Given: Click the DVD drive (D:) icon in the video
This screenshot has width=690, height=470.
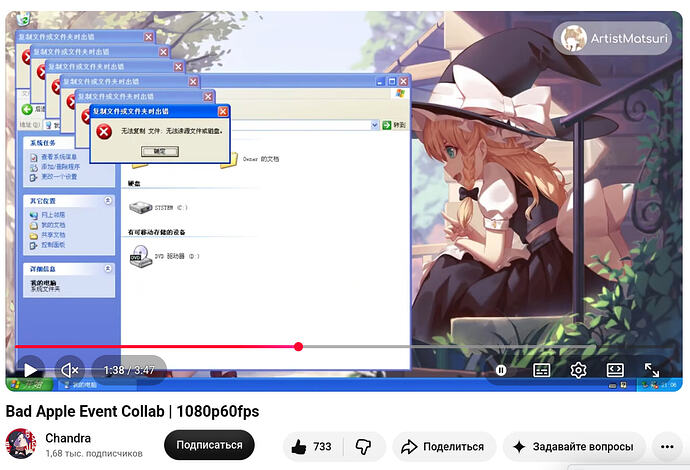Looking at the screenshot, I should (x=140, y=257).
